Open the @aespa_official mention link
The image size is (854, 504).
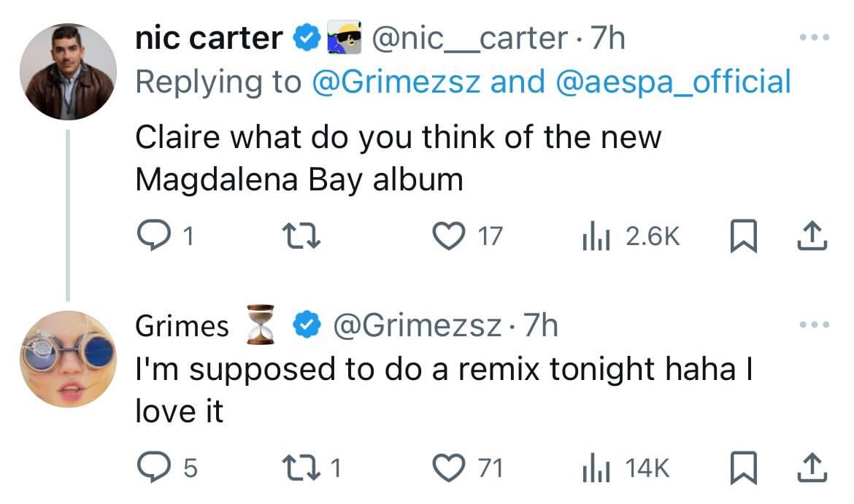(673, 82)
